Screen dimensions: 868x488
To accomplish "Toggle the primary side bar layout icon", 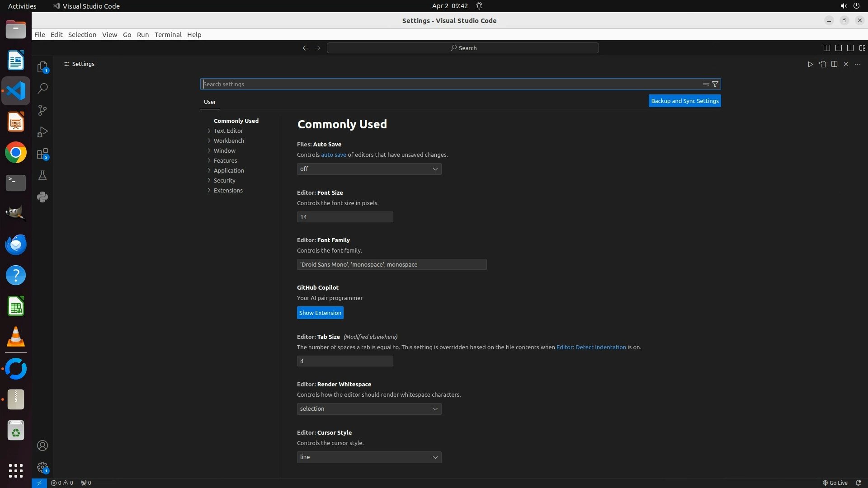I will pos(826,48).
